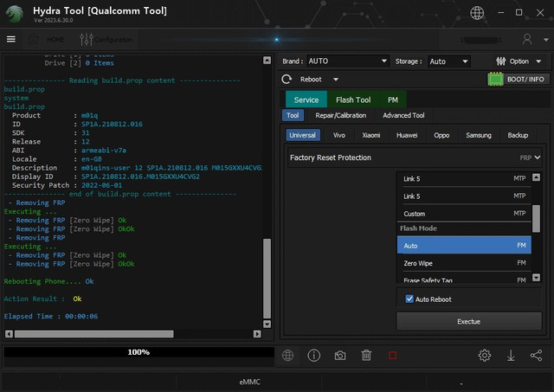Open the Brand AUTO dropdown

348,61
